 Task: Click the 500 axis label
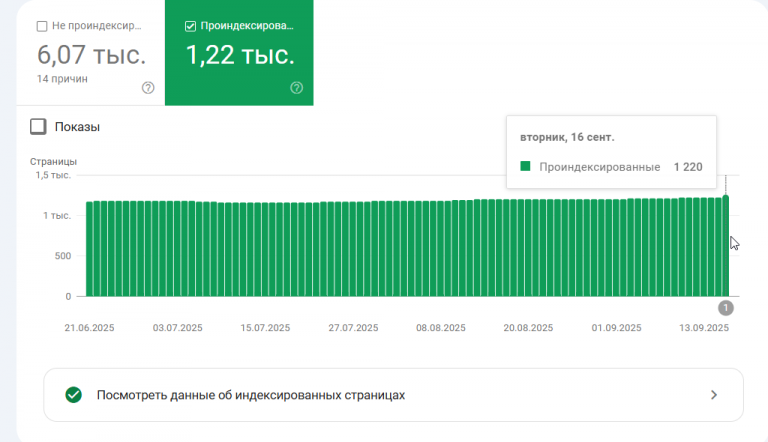(x=63, y=256)
